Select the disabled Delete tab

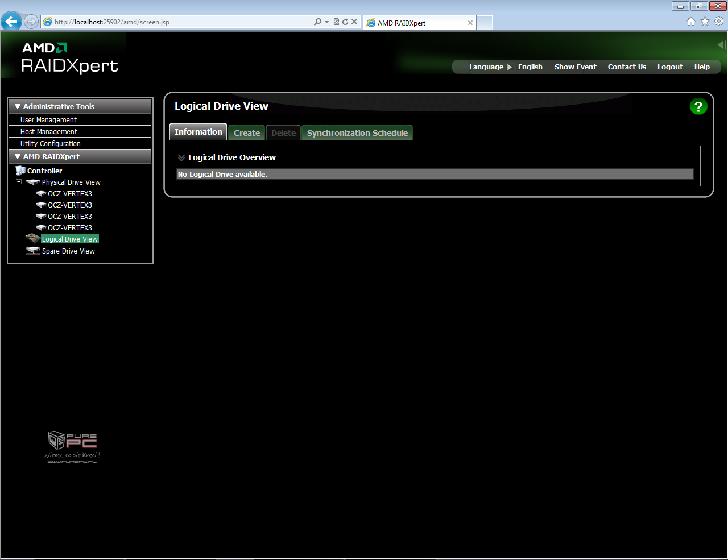pos(283,132)
